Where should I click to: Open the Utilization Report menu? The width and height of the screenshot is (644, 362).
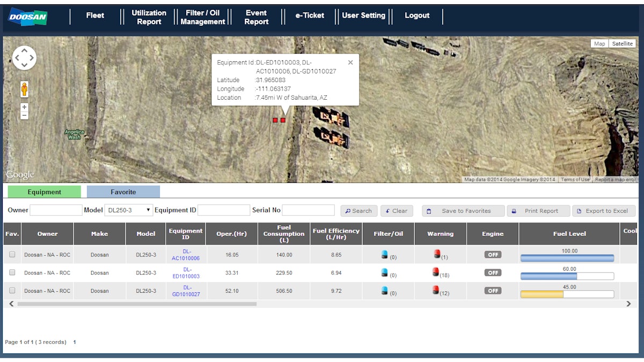pos(149,16)
